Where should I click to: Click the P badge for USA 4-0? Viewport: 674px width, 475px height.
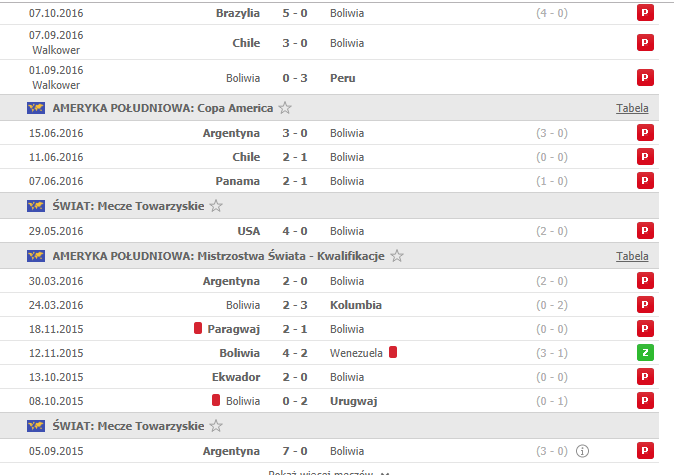click(645, 231)
